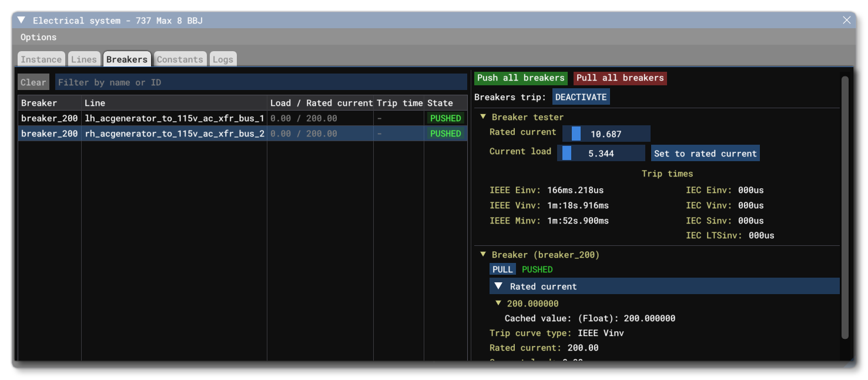
Task: Collapse the Breaker (breaker_200) section
Action: point(483,255)
